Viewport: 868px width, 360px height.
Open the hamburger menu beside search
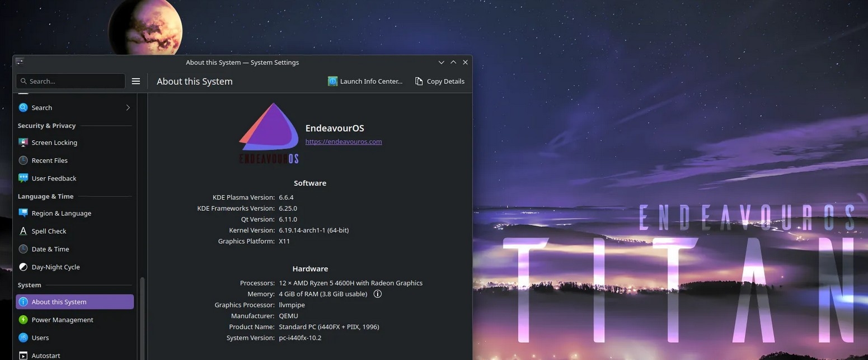point(135,81)
